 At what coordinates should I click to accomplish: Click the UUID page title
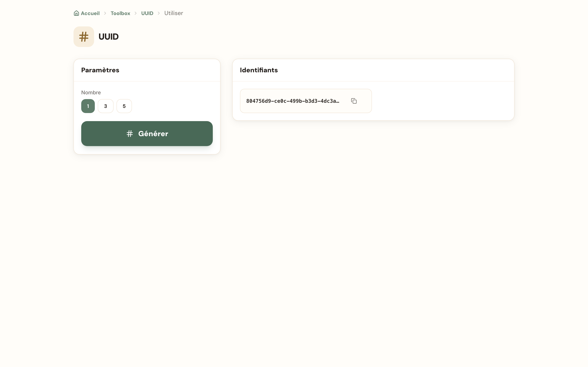[x=108, y=37]
